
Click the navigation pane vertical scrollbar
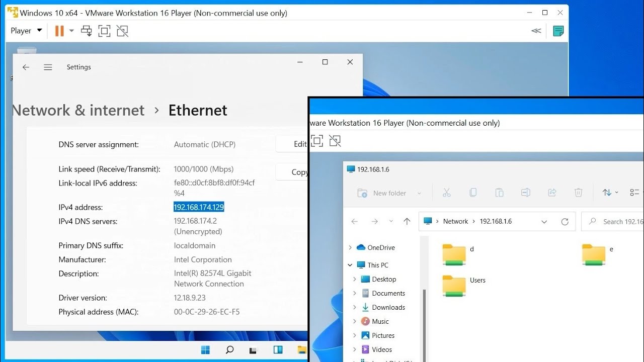pyautogui.click(x=425, y=324)
